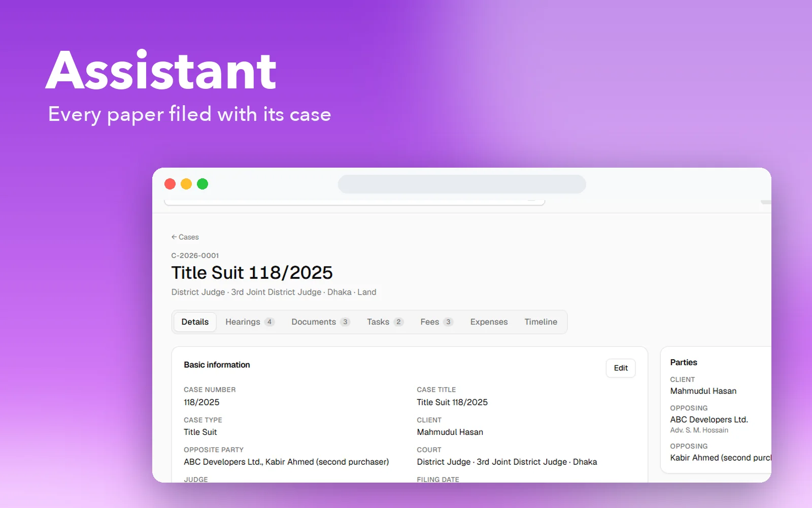Open the Tasks tab

coord(385,322)
